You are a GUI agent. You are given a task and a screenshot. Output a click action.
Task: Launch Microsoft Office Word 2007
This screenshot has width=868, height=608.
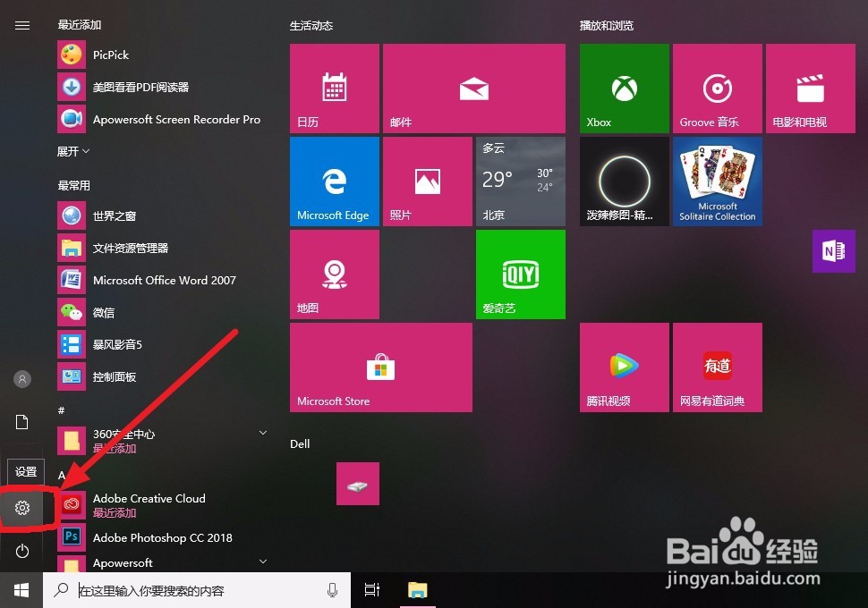tap(163, 280)
